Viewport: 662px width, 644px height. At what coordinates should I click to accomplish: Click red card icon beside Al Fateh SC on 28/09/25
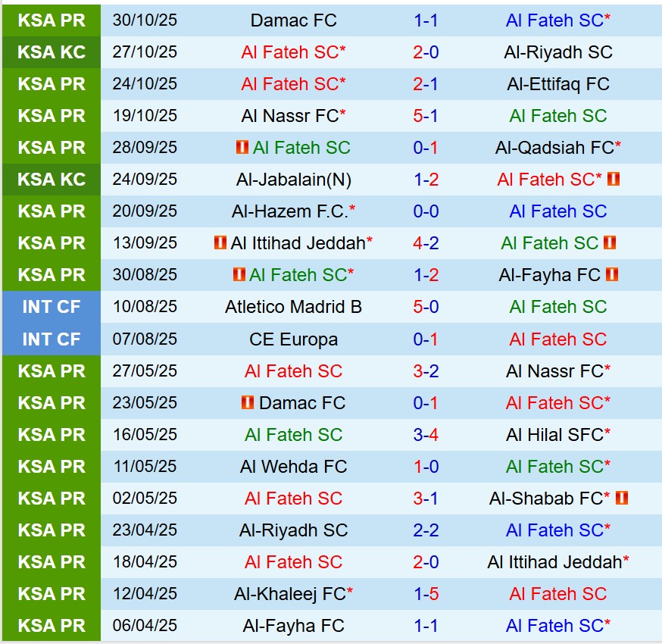point(242,148)
